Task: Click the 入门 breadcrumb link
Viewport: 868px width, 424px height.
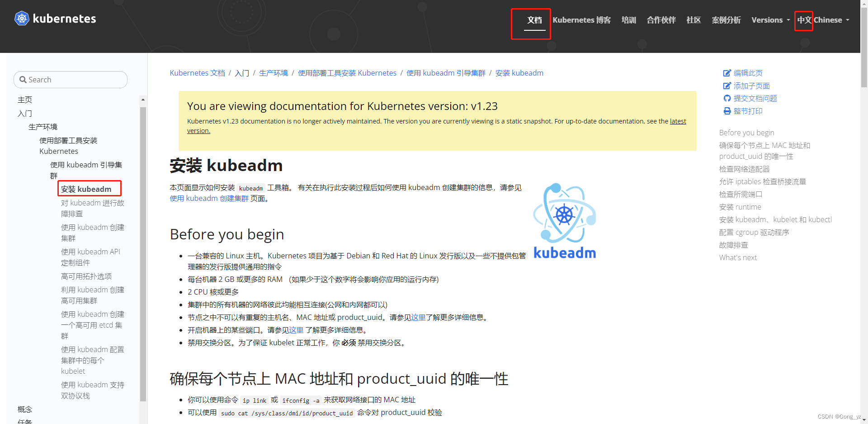Action: [242, 73]
